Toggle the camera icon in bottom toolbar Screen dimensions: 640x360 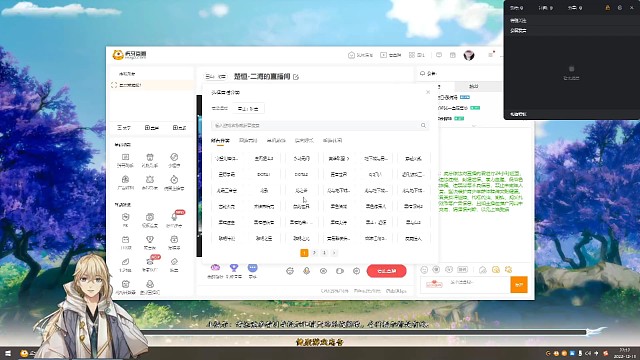coord(340,271)
